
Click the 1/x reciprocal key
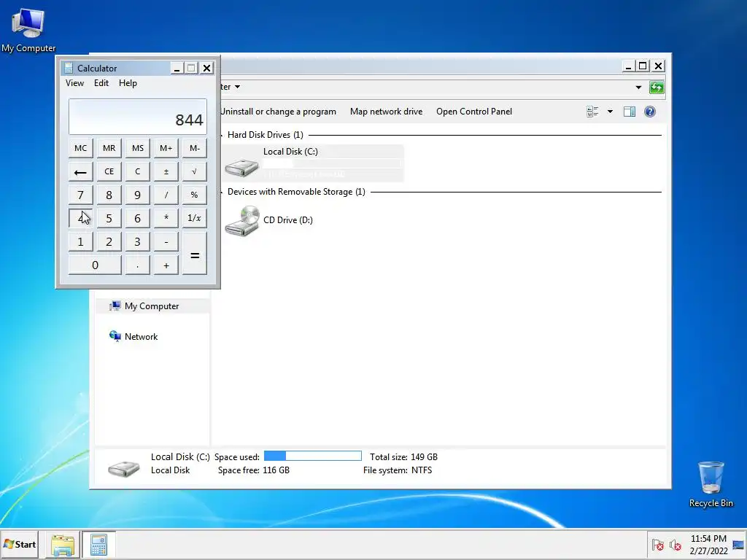pos(194,219)
